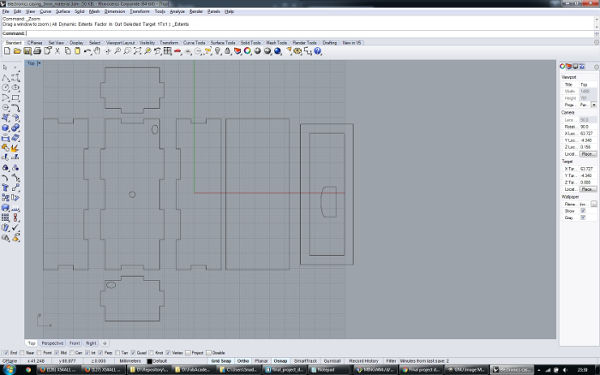Toggle SmartTrack in status bar
This screenshot has width=600, height=375.
(x=305, y=361)
